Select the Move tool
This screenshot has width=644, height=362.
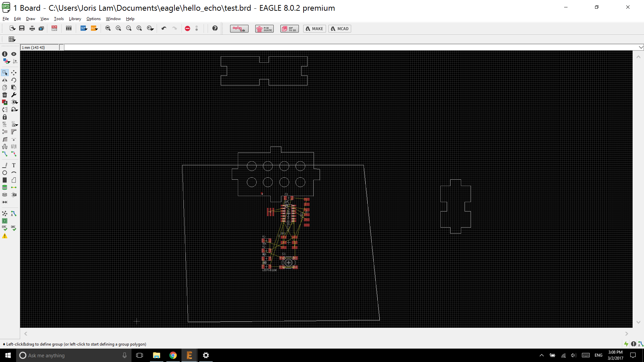[14, 73]
